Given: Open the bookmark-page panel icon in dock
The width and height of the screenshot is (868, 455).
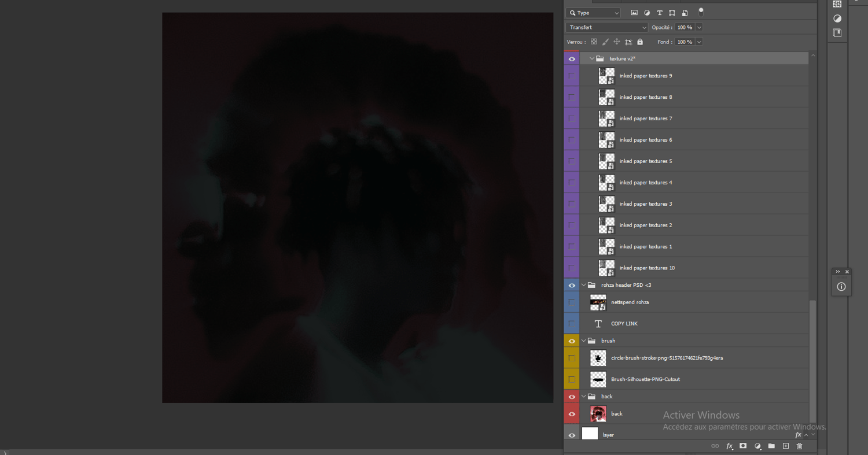Looking at the screenshot, I should pyautogui.click(x=837, y=33).
